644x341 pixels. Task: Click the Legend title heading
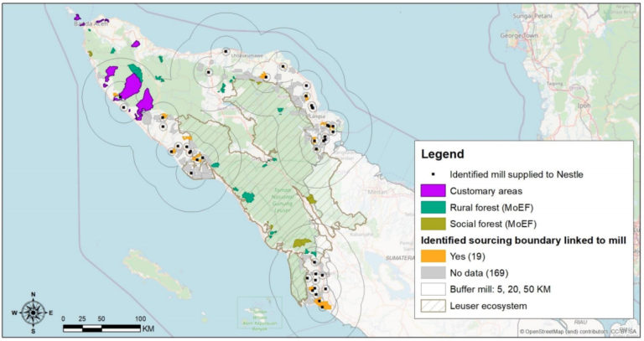tap(441, 154)
